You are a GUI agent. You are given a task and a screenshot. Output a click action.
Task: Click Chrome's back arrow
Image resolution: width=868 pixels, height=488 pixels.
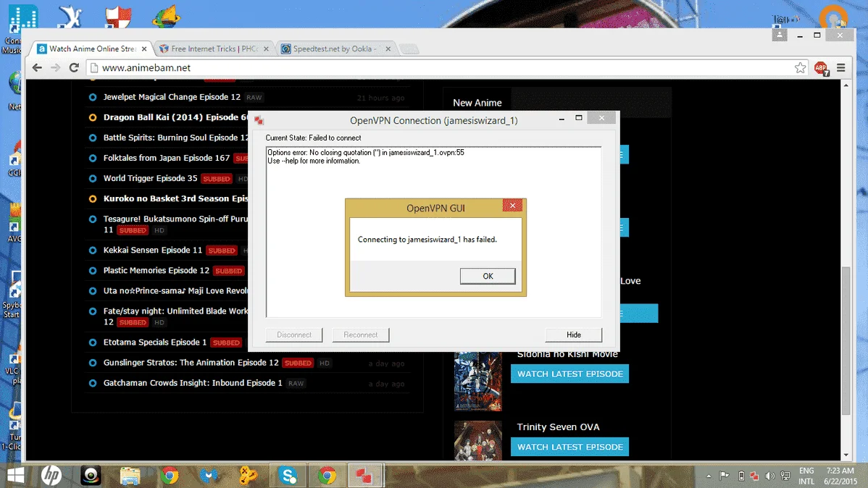37,67
